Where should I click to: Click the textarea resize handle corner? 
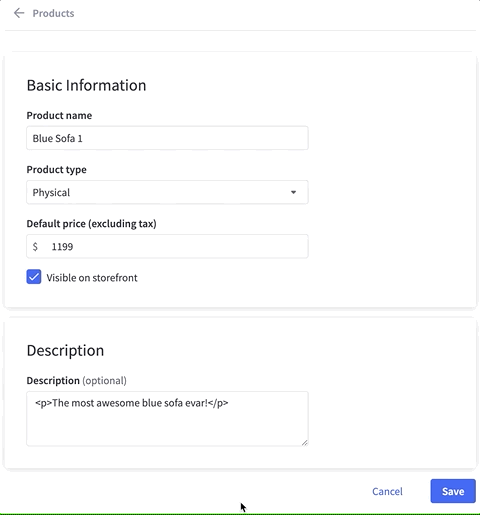tap(305, 443)
